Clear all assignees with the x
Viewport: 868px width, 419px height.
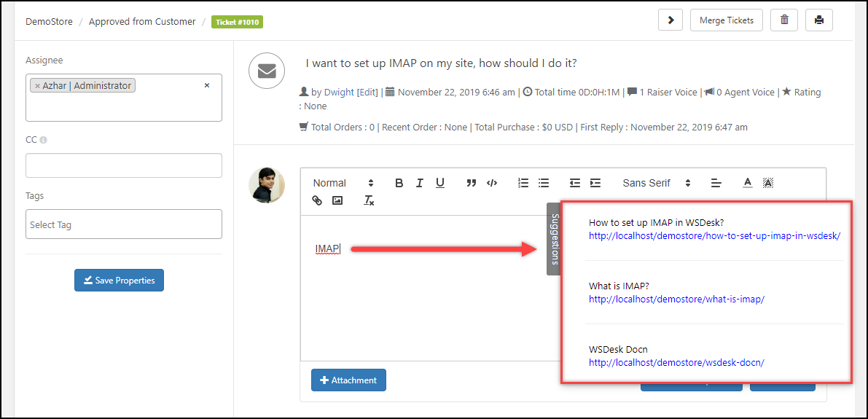207,85
